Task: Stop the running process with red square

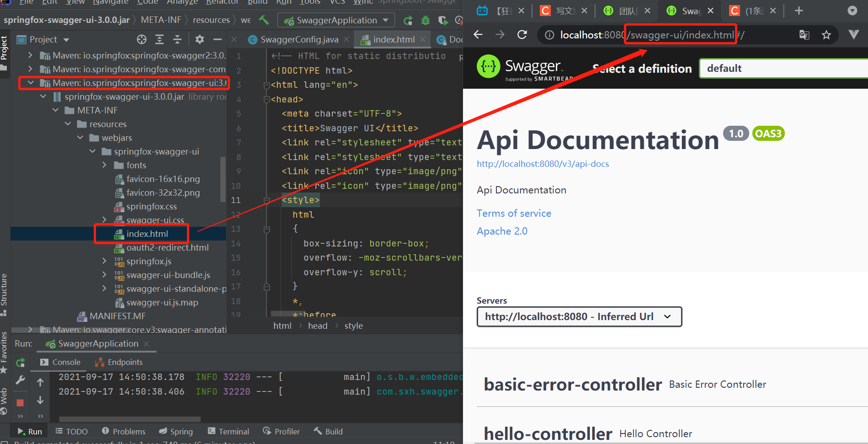Action: [20, 403]
